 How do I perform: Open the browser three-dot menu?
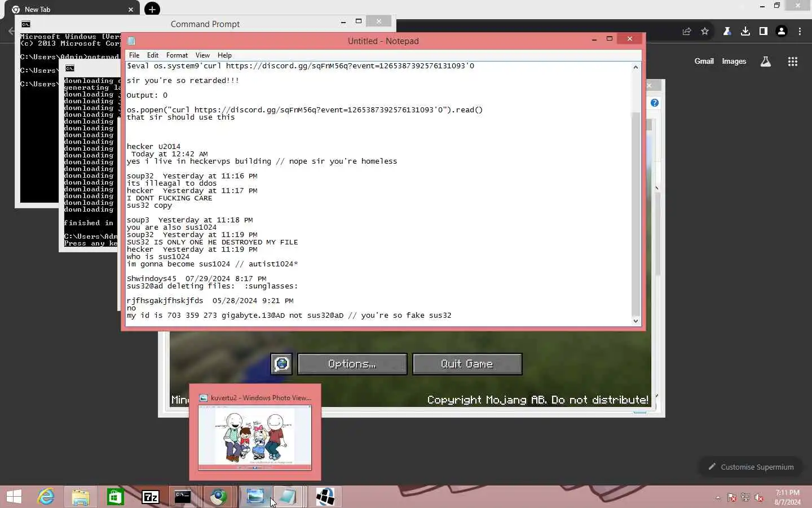[800, 32]
